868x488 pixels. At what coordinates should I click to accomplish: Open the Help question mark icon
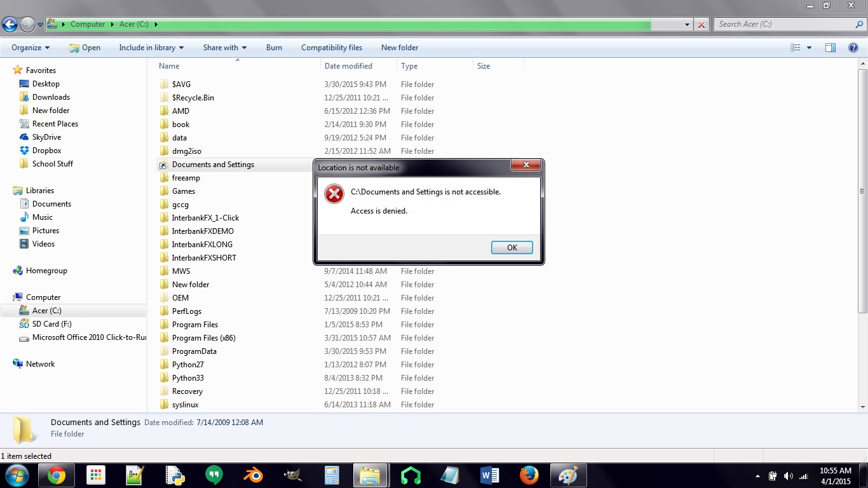(x=853, y=48)
